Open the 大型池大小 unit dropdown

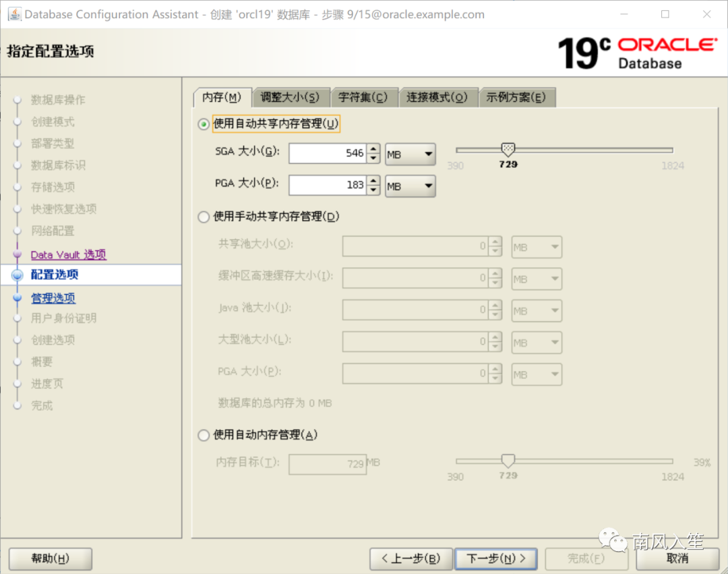[x=537, y=343]
